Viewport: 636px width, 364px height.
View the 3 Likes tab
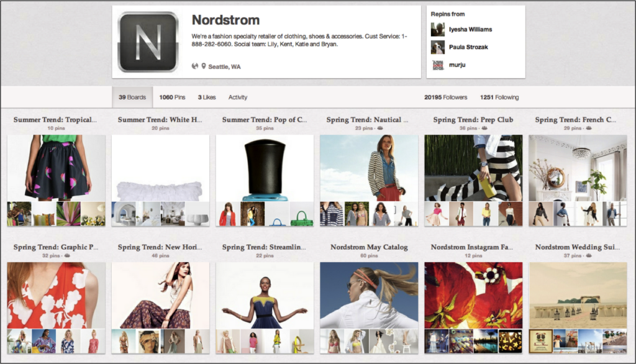tap(207, 98)
